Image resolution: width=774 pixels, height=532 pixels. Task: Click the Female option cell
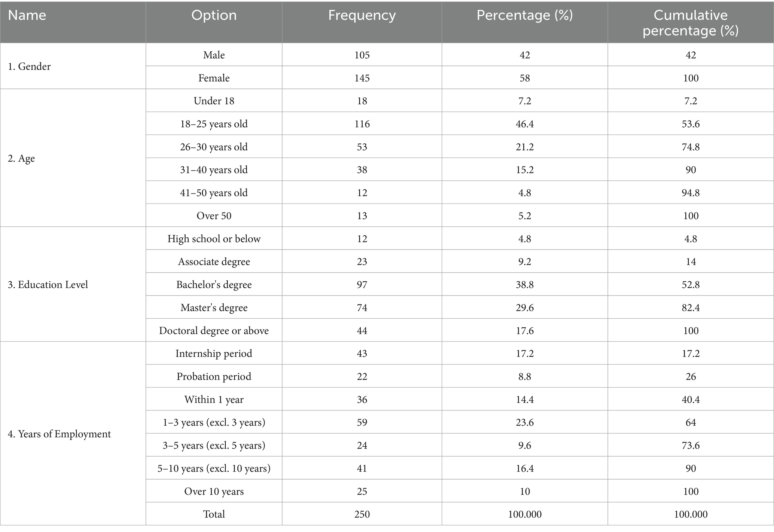214,78
